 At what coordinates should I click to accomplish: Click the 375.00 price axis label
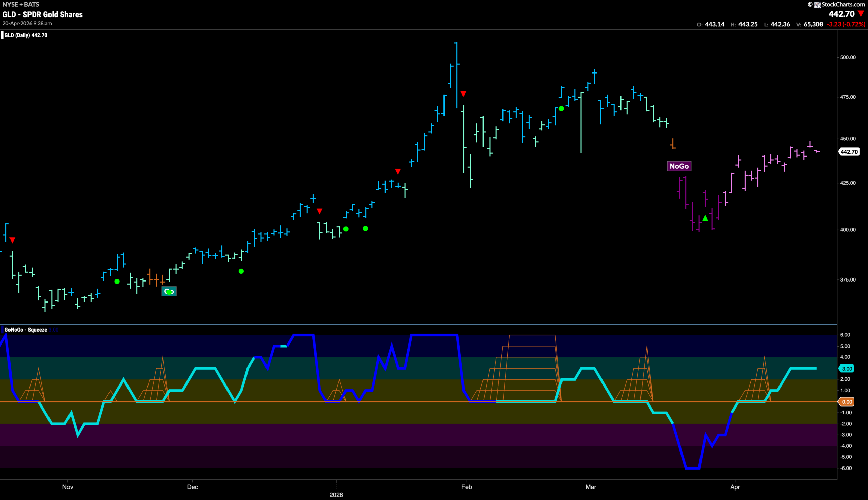[x=848, y=280]
